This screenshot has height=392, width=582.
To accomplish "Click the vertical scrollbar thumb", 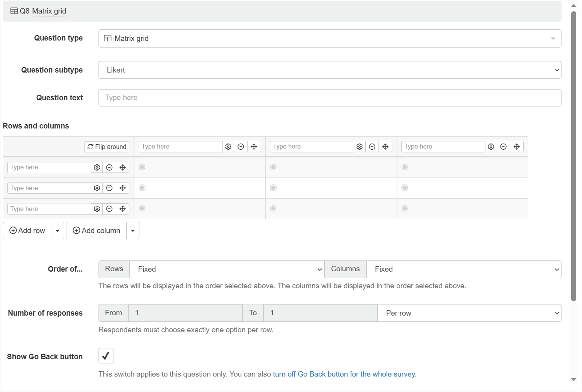I will click(x=574, y=156).
